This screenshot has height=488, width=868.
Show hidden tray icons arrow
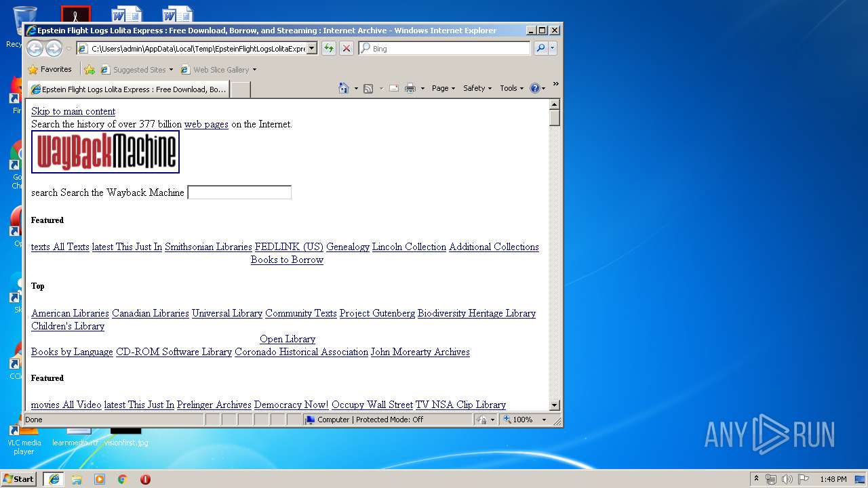756,479
